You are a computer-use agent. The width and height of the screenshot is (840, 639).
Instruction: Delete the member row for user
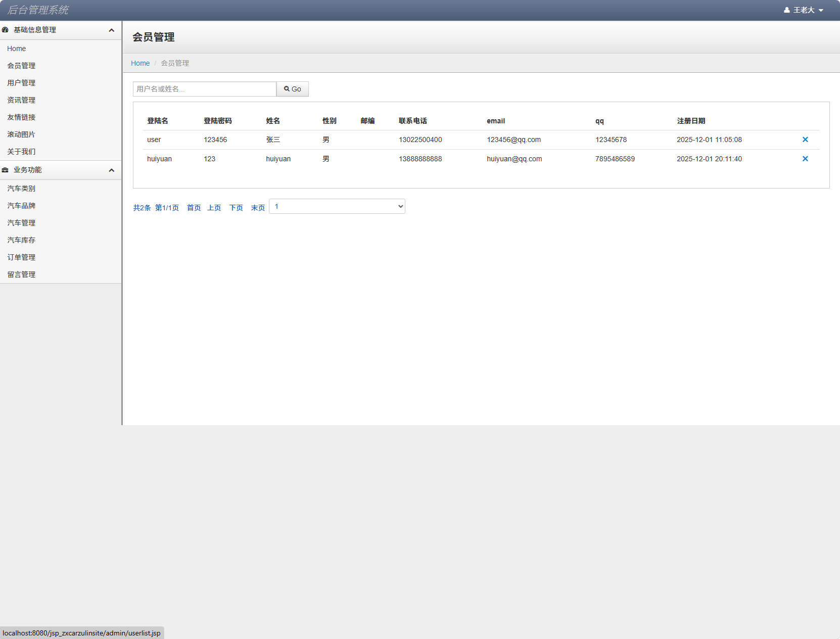[805, 140]
